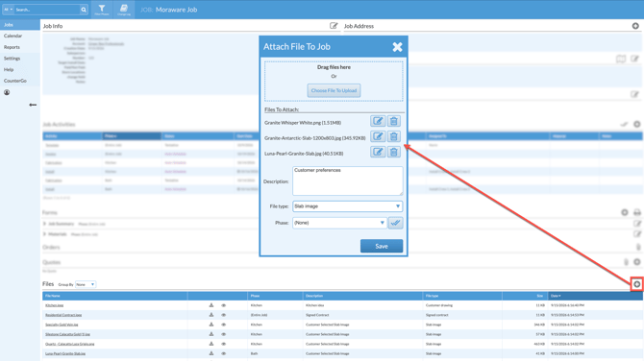Image resolution: width=644 pixels, height=361 pixels.
Task: Preview Silestone Calacatta Gold with the eye icon
Action: (x=223, y=334)
